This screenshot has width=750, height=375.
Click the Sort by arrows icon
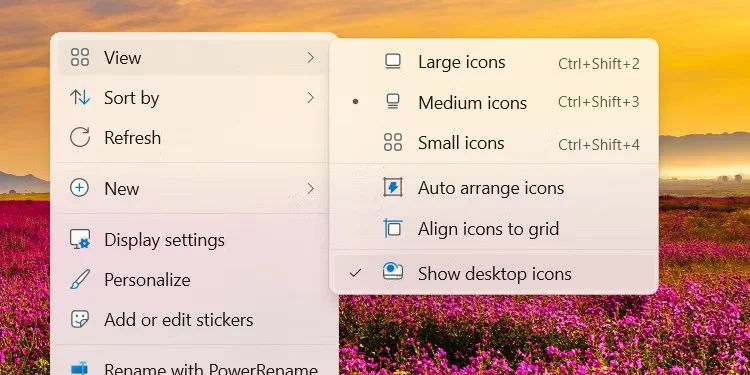pos(80,98)
